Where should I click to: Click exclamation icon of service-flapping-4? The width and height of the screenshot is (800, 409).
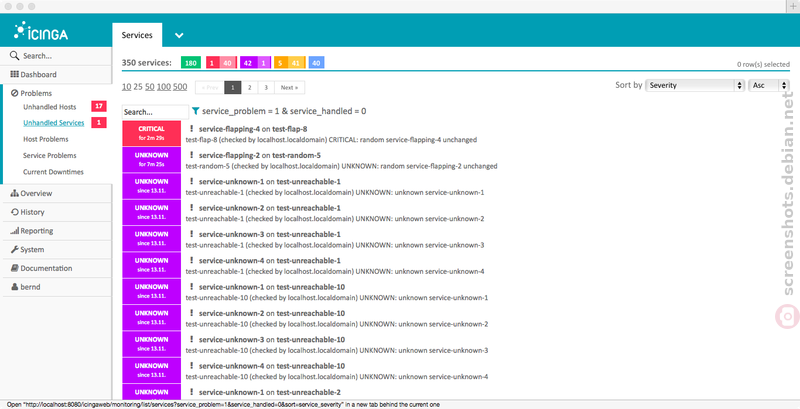191,129
